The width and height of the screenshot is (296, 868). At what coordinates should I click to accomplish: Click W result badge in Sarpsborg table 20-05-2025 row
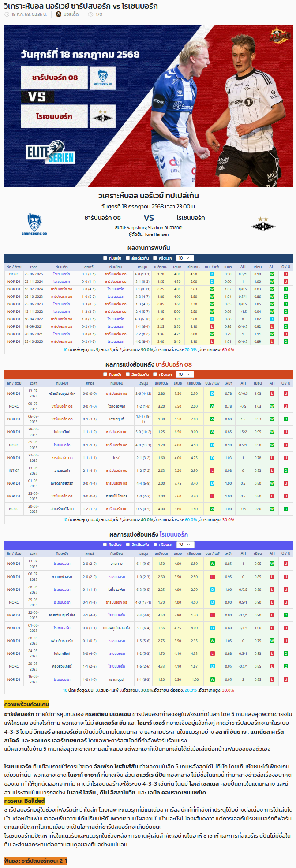212,509
